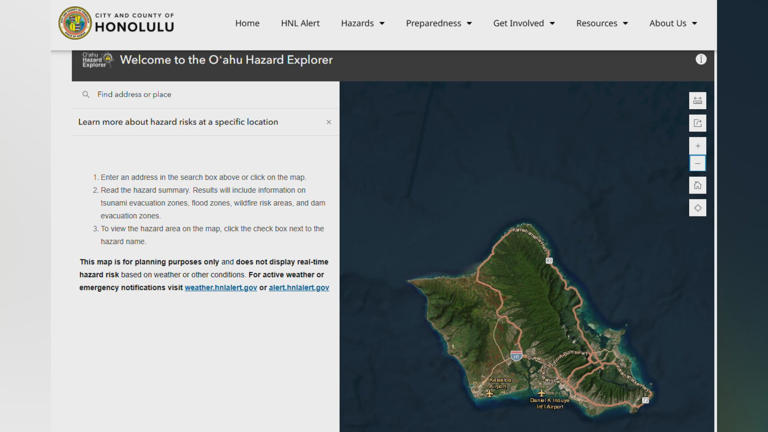
Task: Click the City and County of Honolulu seal logo
Action: point(75,23)
